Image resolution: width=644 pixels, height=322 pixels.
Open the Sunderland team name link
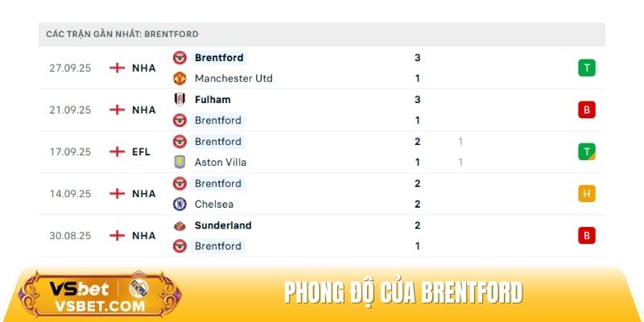(x=223, y=225)
